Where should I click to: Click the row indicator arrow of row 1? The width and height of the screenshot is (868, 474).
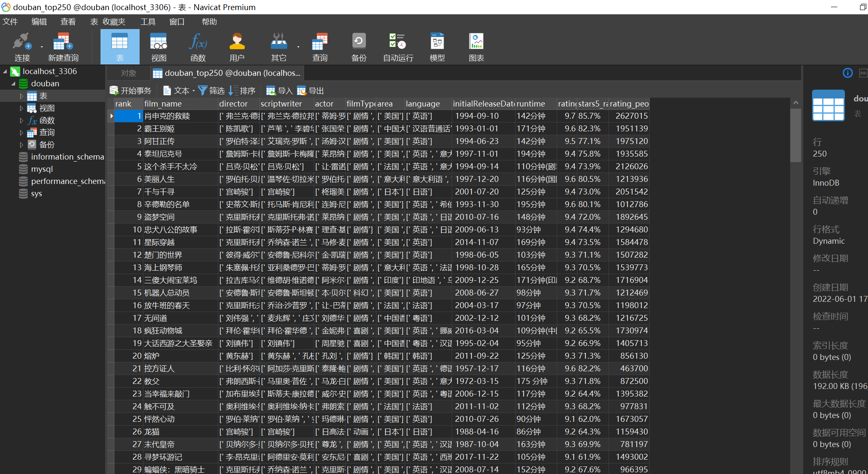[x=111, y=116]
